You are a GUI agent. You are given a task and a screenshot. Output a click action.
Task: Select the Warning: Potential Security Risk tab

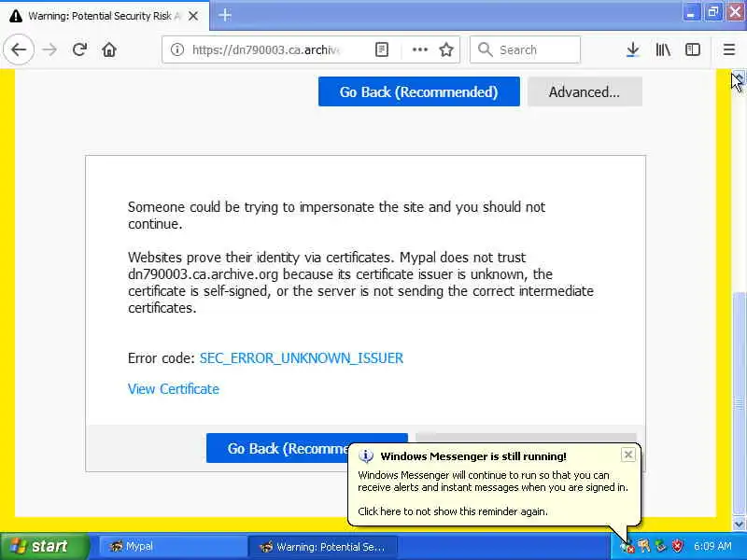(x=105, y=16)
